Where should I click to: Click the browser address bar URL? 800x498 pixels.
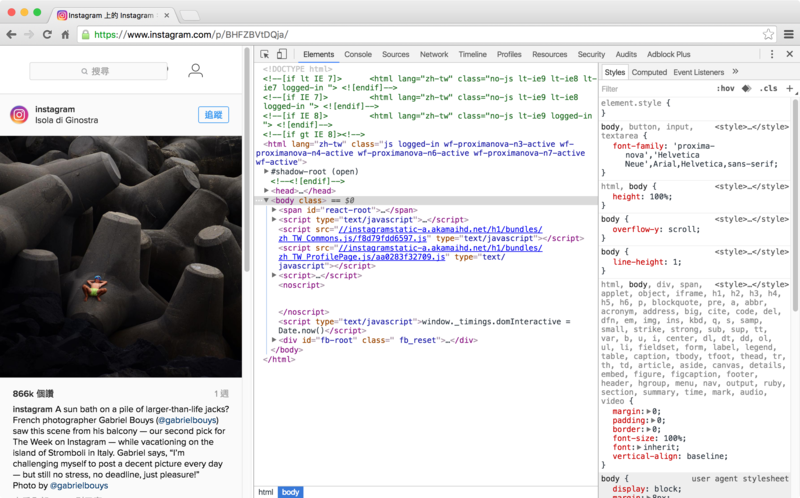[191, 35]
